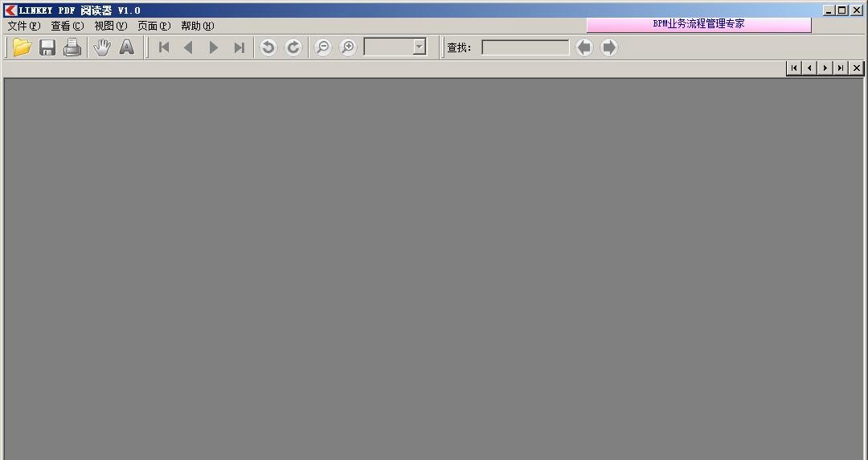Find previous match with left arrow

coord(584,47)
